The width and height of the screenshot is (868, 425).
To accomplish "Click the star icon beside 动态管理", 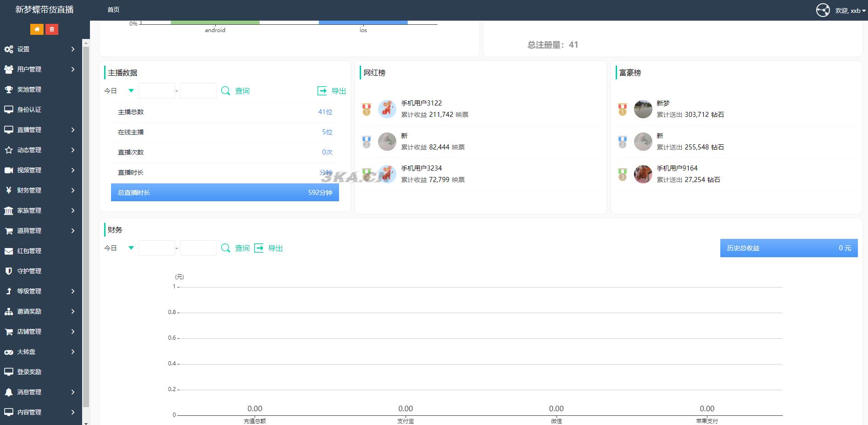I will [x=9, y=150].
